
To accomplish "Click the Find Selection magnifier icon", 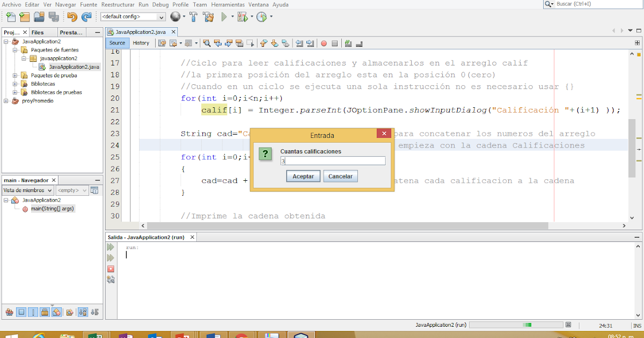I will pos(208,43).
